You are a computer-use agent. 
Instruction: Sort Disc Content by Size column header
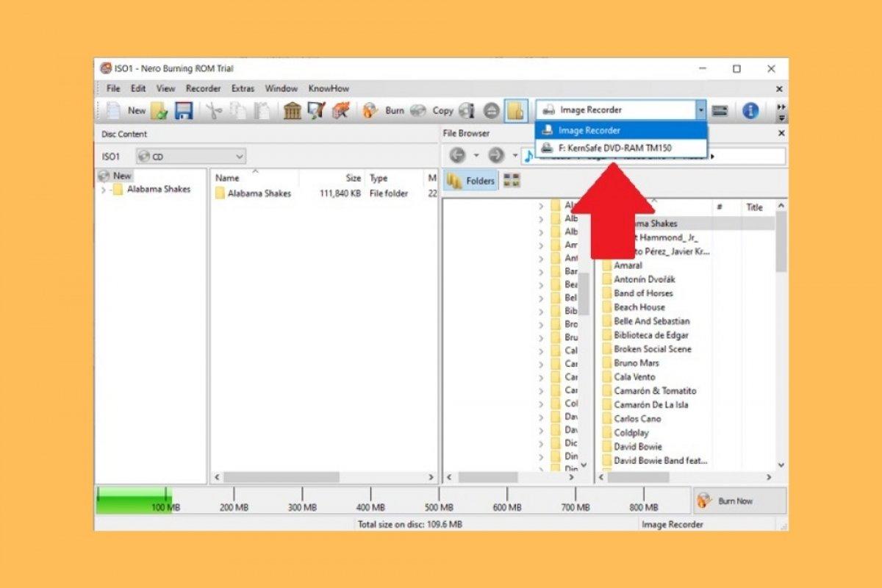point(331,178)
